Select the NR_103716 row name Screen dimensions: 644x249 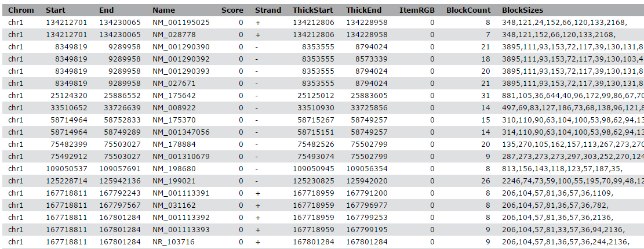pos(173,241)
